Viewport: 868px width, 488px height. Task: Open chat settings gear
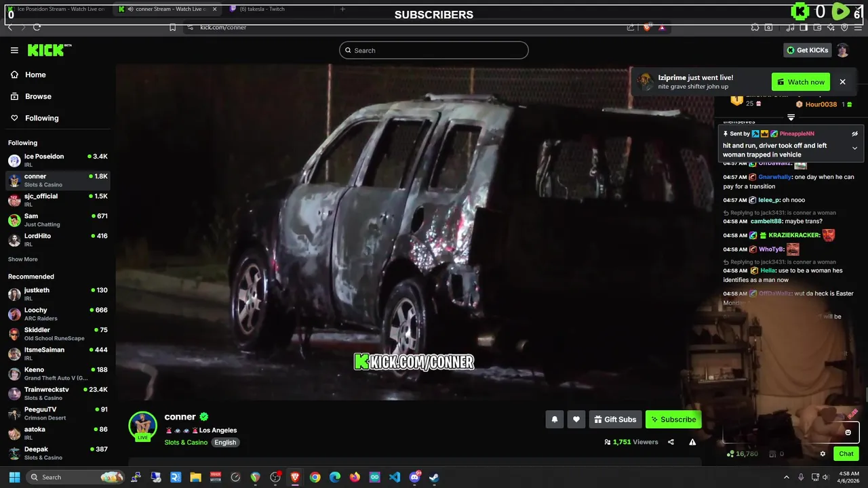tap(823, 454)
